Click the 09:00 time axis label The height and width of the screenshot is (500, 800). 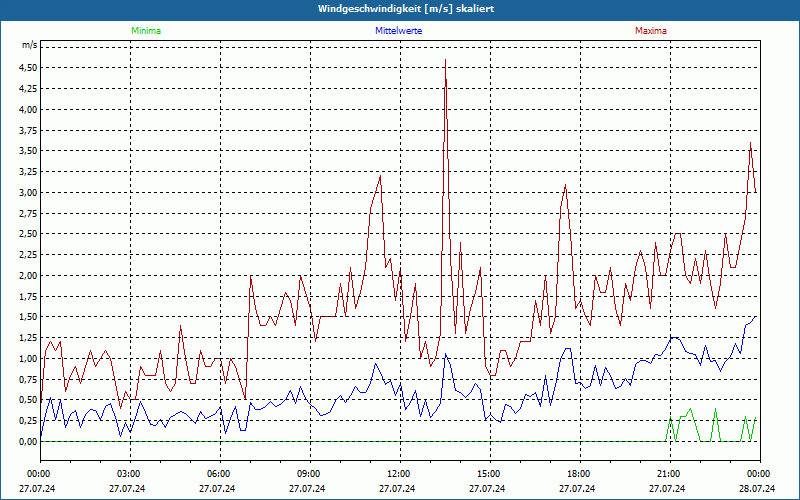(307, 474)
